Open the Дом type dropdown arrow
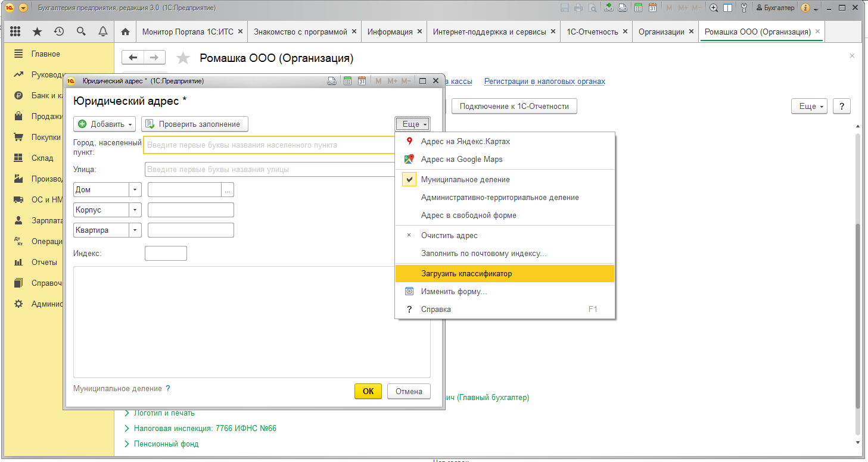Screen dimensions: 868x462 [135, 190]
